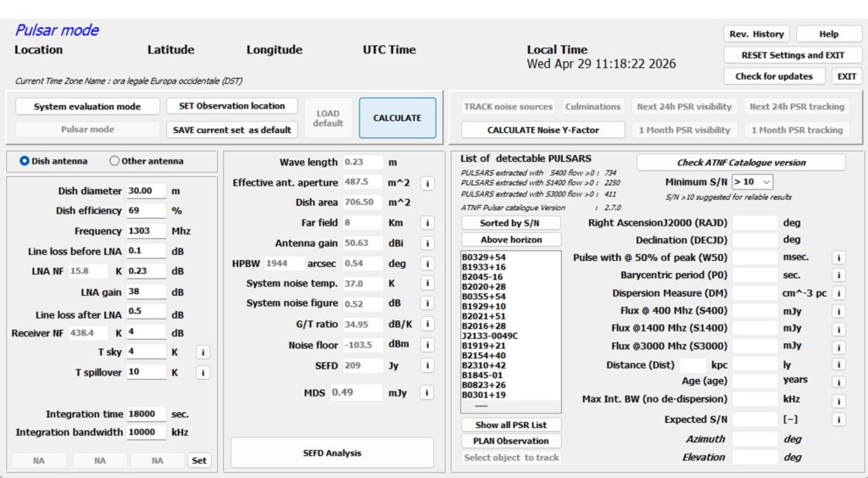Show info icon beside T sky
Image resolution: width=868 pixels, height=478 pixels.
point(203,353)
